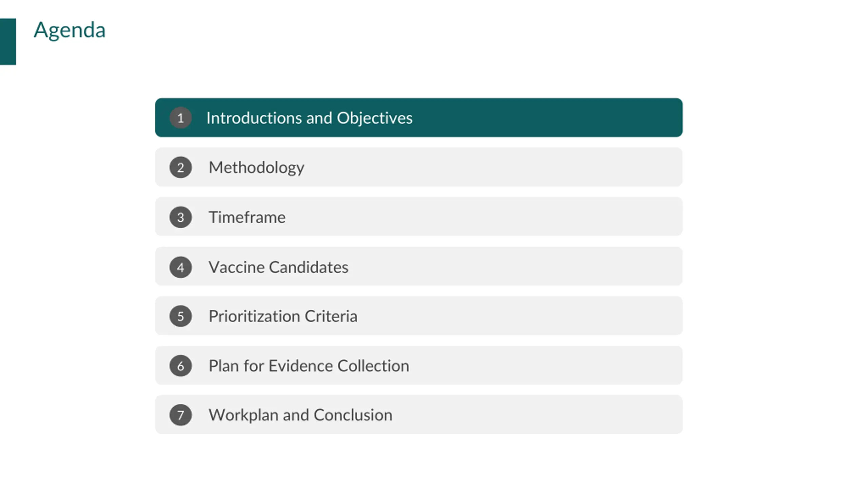Viewport: 868px width, 488px height.
Task: Click the number 6 circle badge
Action: [x=180, y=366]
